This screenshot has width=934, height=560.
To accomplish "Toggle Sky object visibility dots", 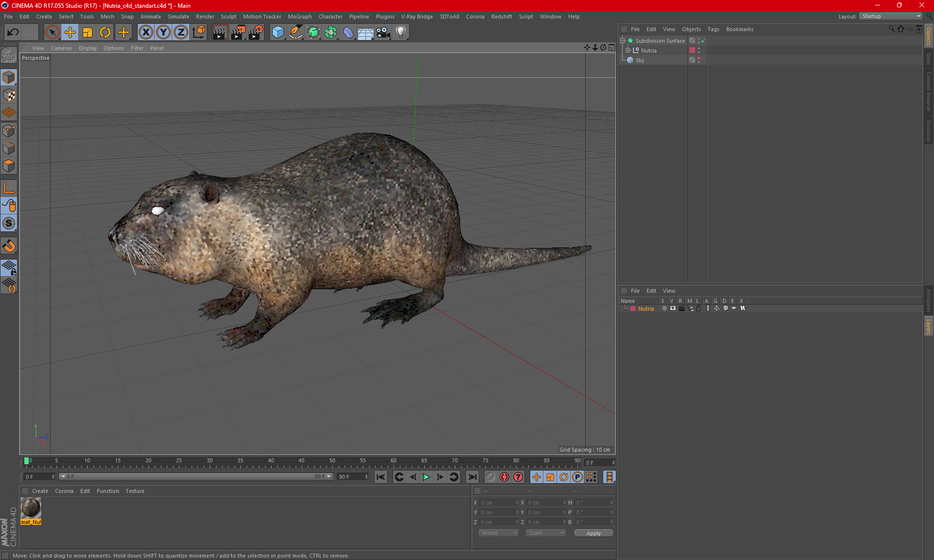I will coord(699,60).
